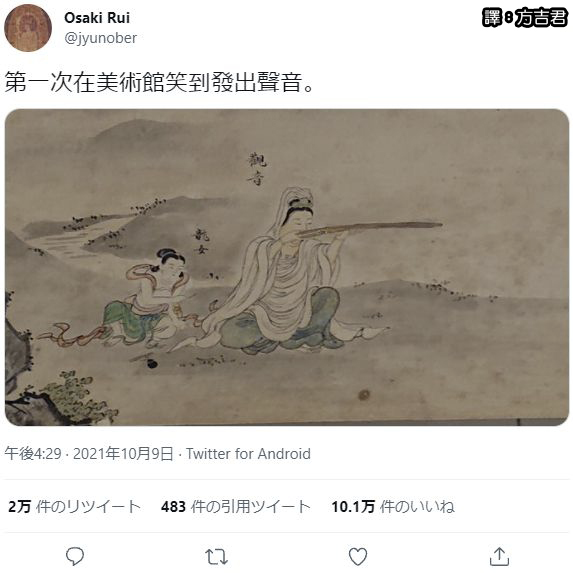The image size is (573, 573).
Task: Click the 譯:方吉君 watermark logo
Action: point(525,18)
